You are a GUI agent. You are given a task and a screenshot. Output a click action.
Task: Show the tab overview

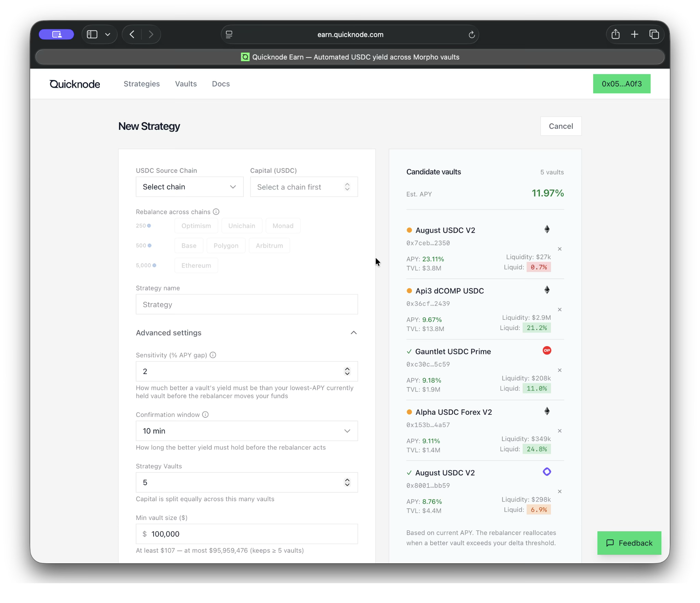654,34
